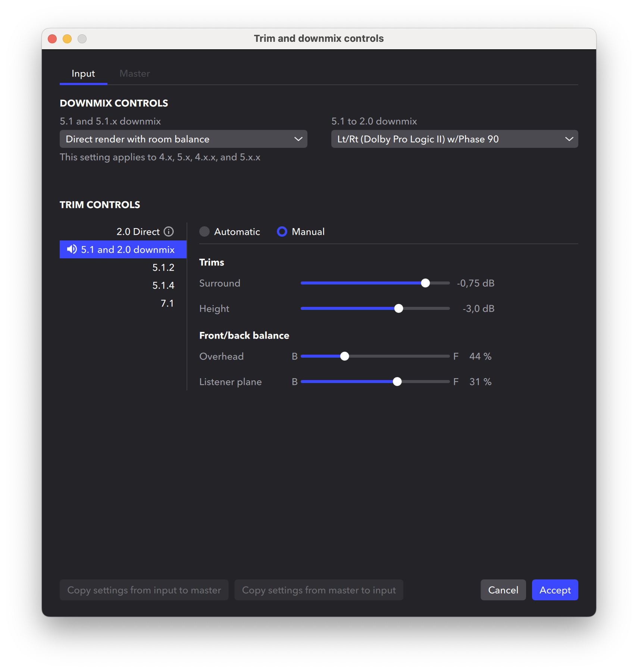Click the red close traffic light
The width and height of the screenshot is (638, 672).
52,38
